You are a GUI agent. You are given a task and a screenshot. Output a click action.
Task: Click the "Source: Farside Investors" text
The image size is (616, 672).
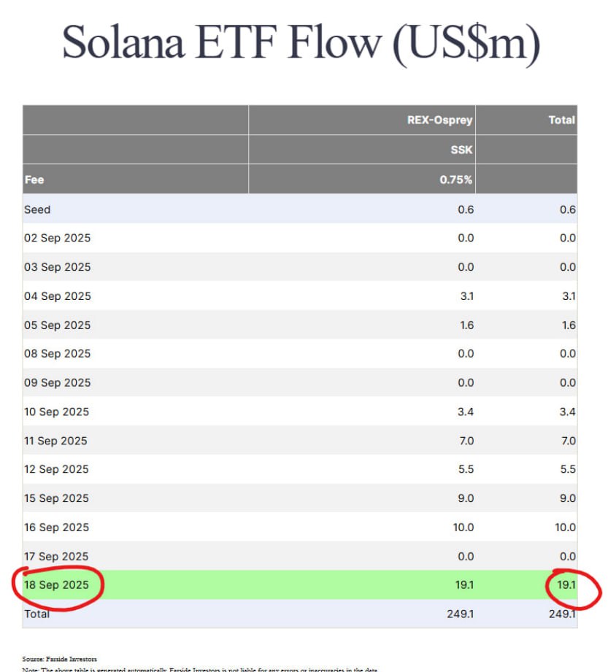point(59,659)
